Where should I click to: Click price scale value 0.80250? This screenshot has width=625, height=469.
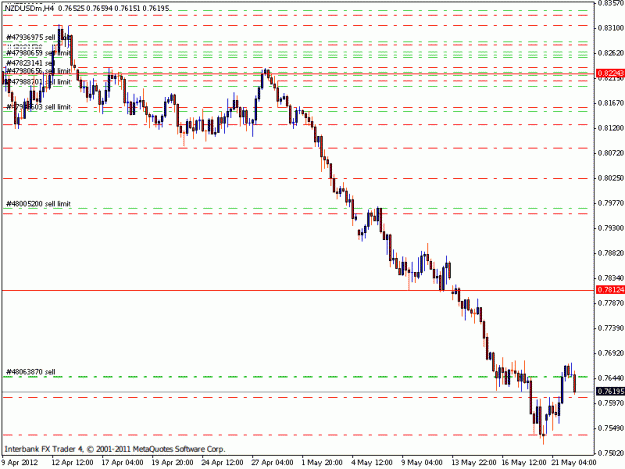[611, 178]
